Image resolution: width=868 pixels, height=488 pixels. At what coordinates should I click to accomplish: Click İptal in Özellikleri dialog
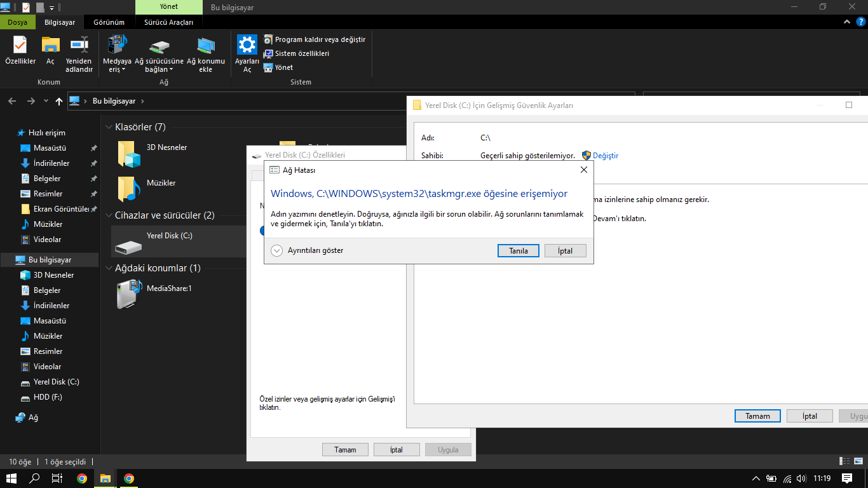pyautogui.click(x=397, y=449)
